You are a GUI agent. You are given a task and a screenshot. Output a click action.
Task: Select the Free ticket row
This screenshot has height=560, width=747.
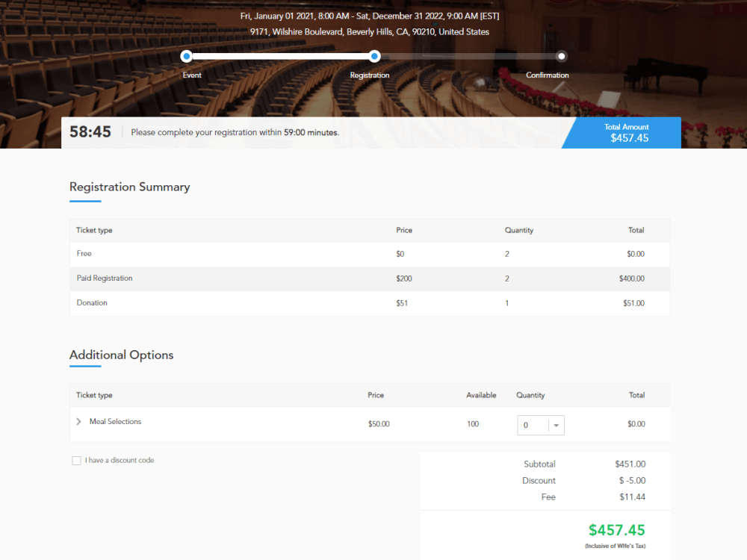click(x=370, y=254)
